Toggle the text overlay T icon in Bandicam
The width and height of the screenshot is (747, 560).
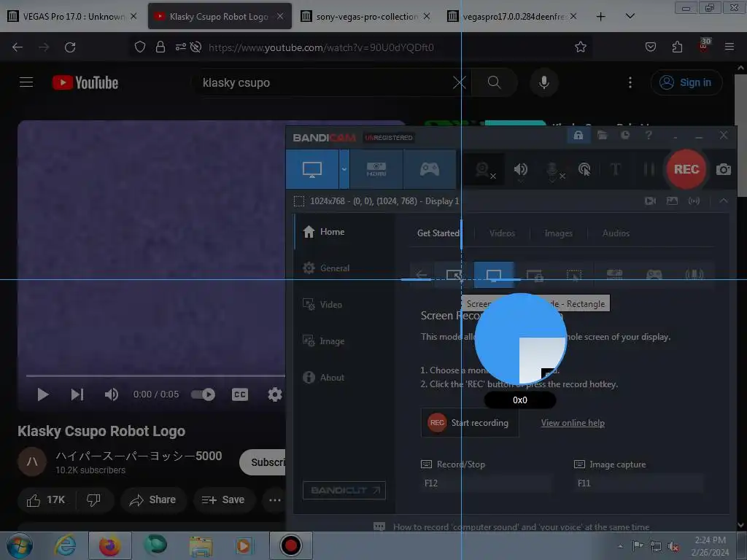(616, 169)
